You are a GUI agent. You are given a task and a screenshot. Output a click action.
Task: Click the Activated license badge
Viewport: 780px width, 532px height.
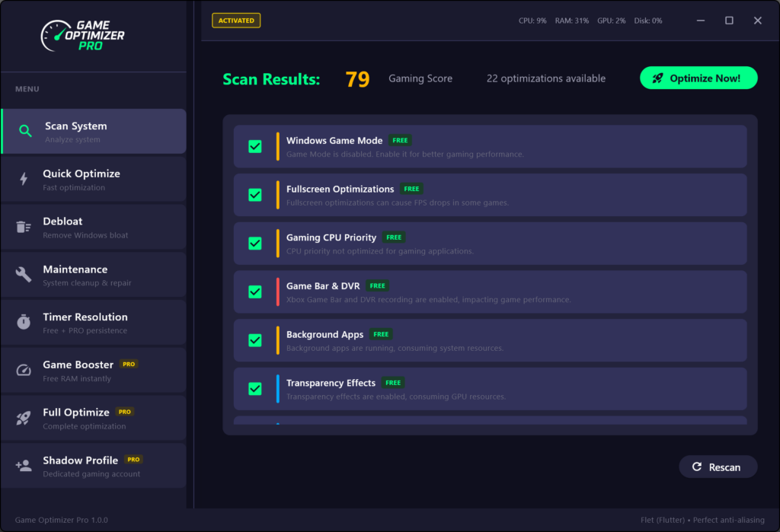236,21
